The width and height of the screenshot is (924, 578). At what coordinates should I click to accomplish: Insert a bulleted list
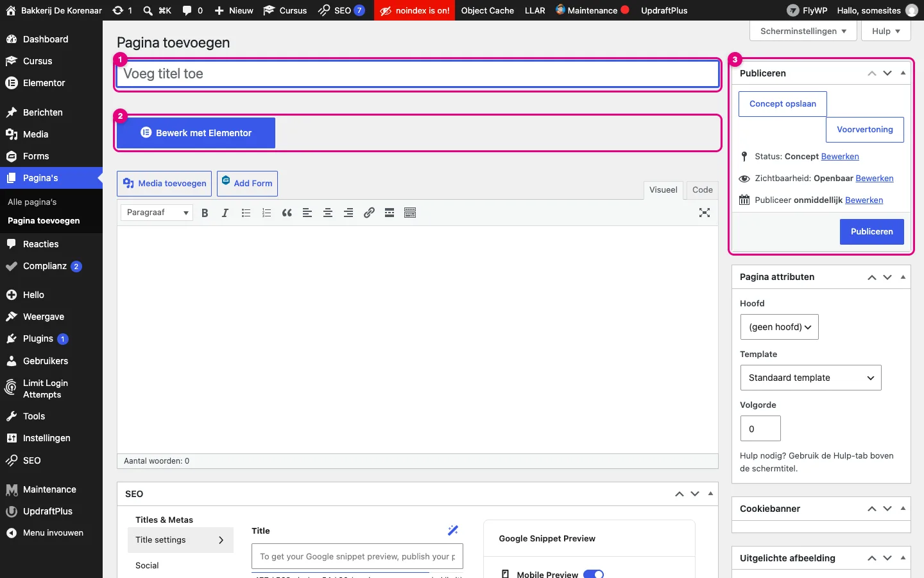246,213
